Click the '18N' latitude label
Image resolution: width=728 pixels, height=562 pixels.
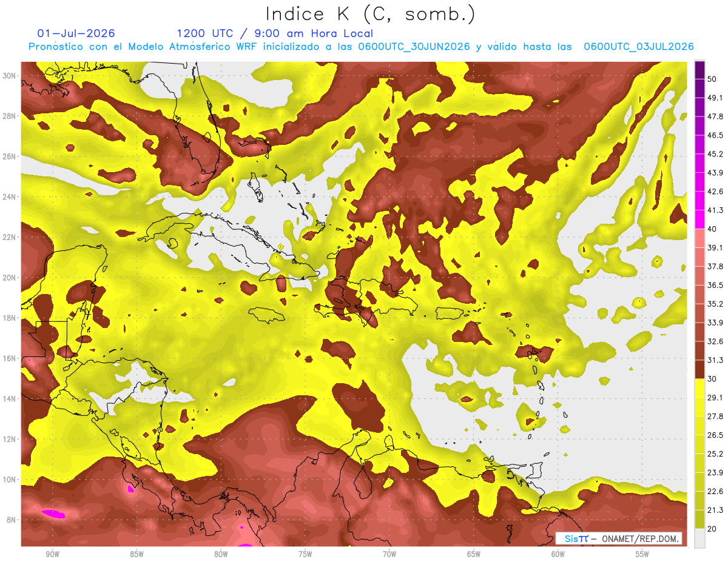pos(10,318)
